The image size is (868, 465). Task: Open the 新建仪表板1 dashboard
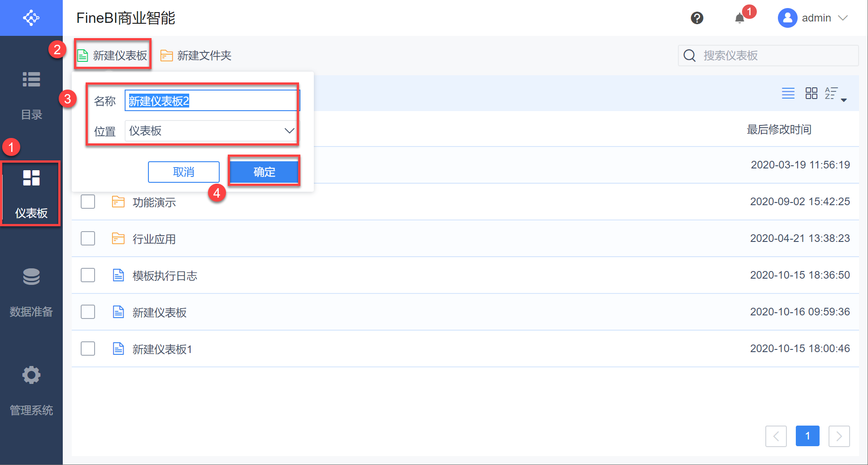162,349
